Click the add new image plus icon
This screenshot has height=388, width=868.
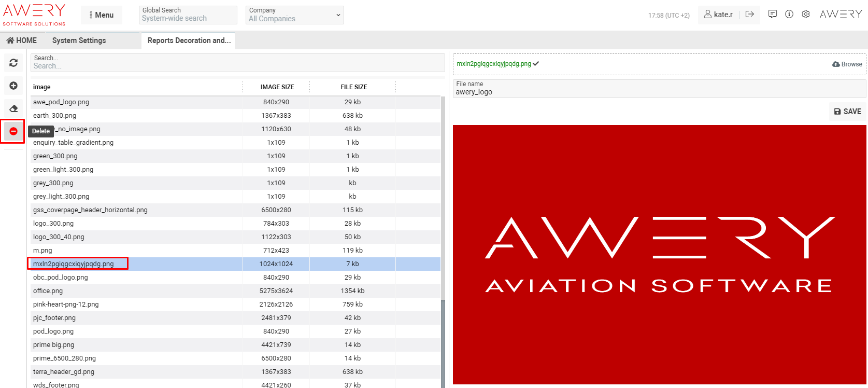13,86
